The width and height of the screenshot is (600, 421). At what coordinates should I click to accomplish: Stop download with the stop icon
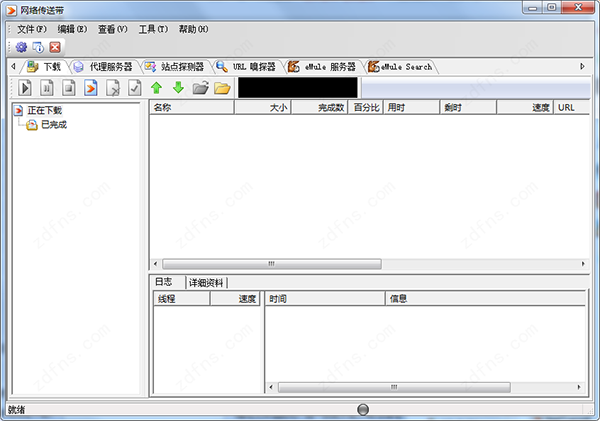[68, 89]
